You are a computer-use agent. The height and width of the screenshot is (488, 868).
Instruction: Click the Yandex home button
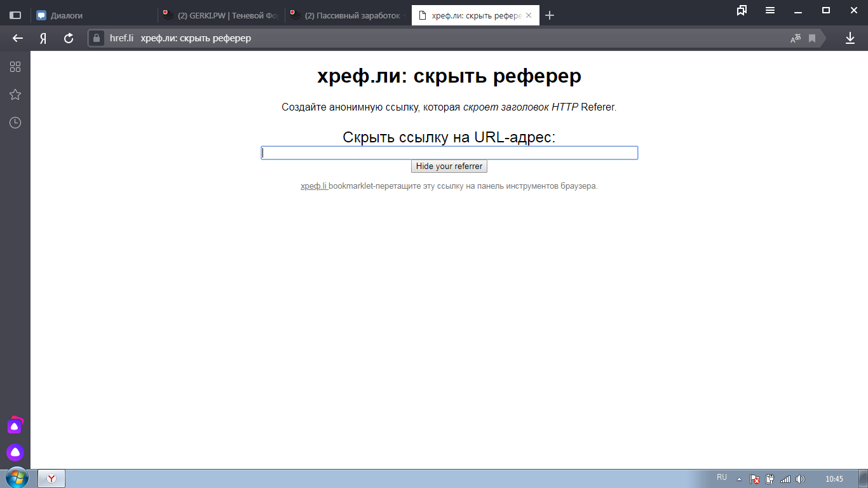43,38
